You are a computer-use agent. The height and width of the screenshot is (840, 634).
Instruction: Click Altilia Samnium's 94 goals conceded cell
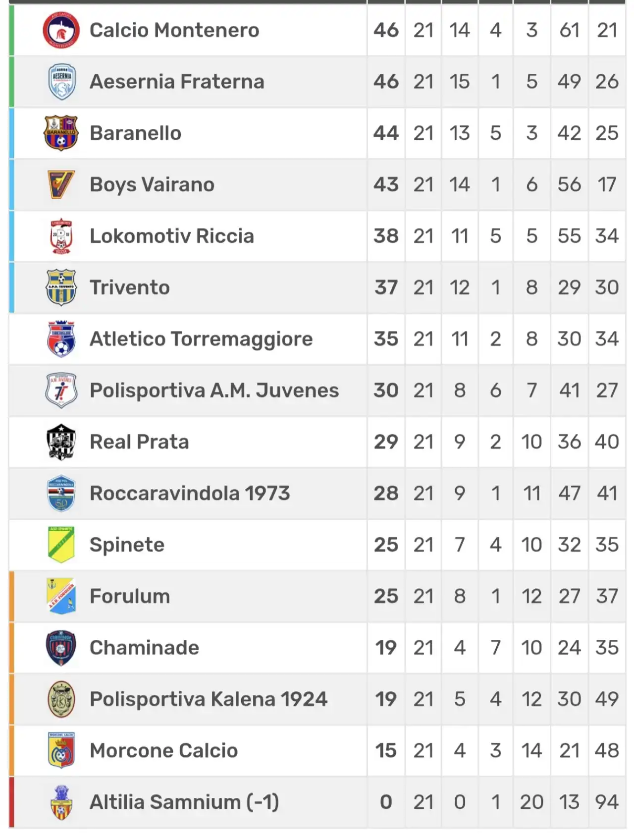click(607, 802)
